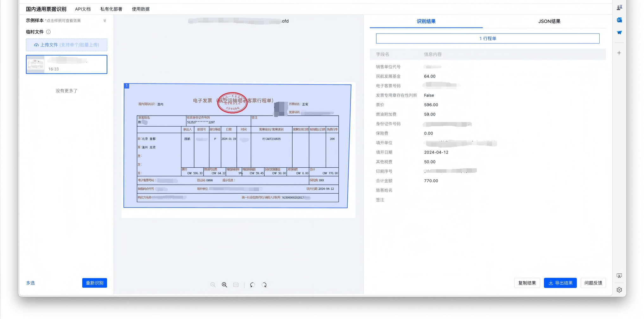Expand the 示例样本 section chevron
Image resolution: width=644 pixels, height=319 pixels.
click(x=105, y=21)
